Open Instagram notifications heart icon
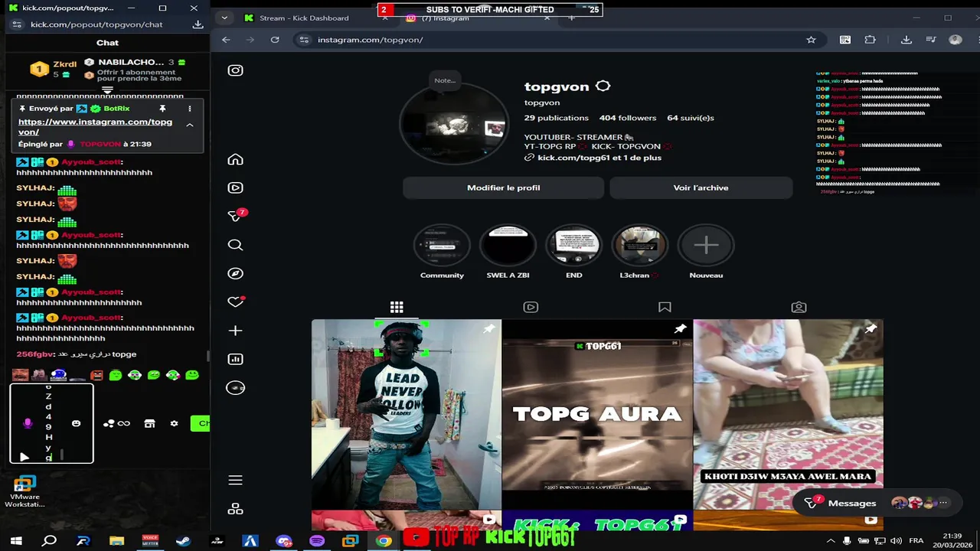This screenshot has width=980, height=551. [236, 302]
